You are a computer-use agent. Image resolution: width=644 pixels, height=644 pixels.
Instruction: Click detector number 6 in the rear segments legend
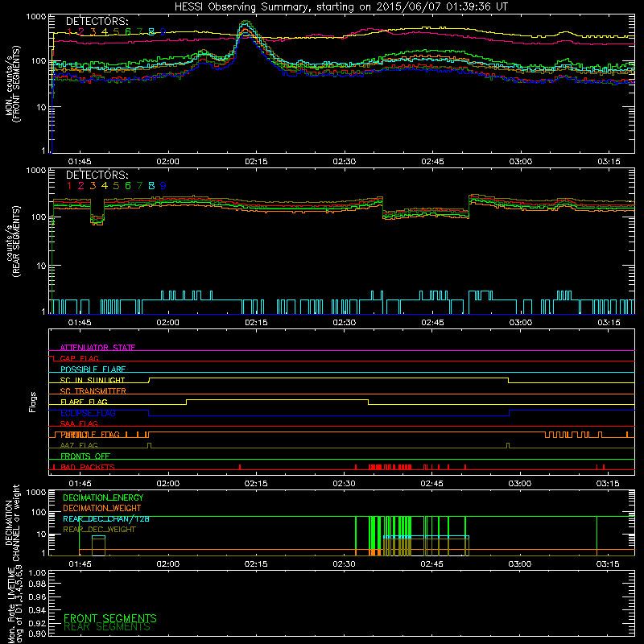click(x=128, y=186)
